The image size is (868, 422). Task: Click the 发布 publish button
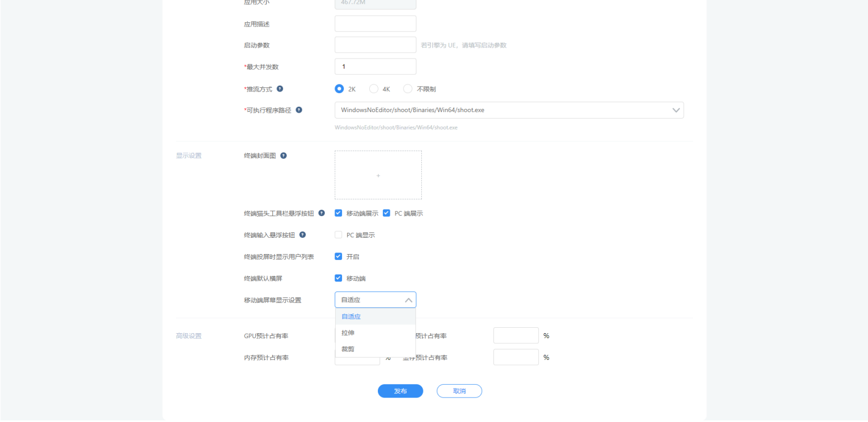pyautogui.click(x=401, y=391)
